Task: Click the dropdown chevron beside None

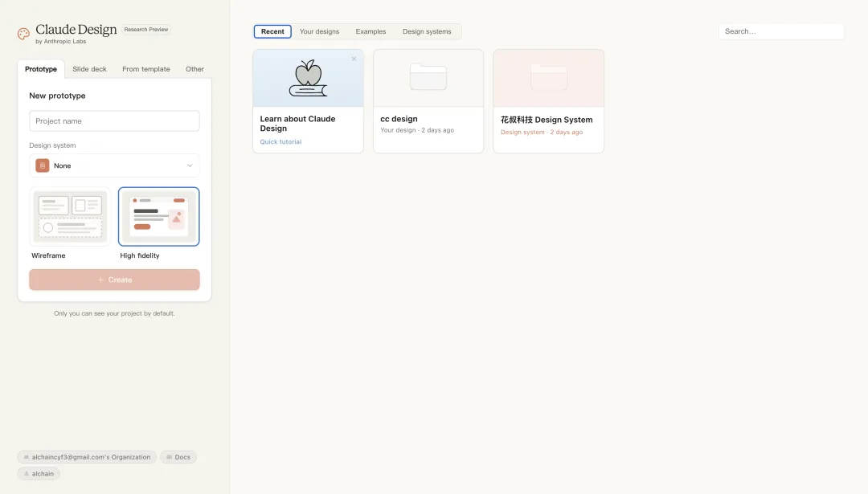Action: click(190, 165)
